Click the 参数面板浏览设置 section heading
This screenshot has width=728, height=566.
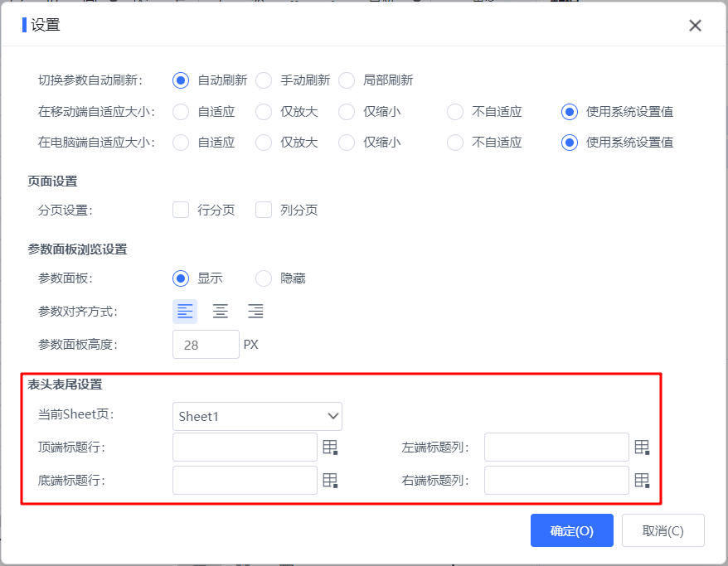pos(77,249)
